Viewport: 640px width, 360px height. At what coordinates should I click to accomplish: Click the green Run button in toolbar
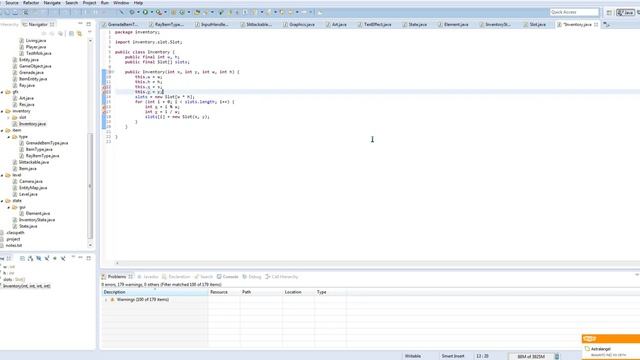coord(145,12)
